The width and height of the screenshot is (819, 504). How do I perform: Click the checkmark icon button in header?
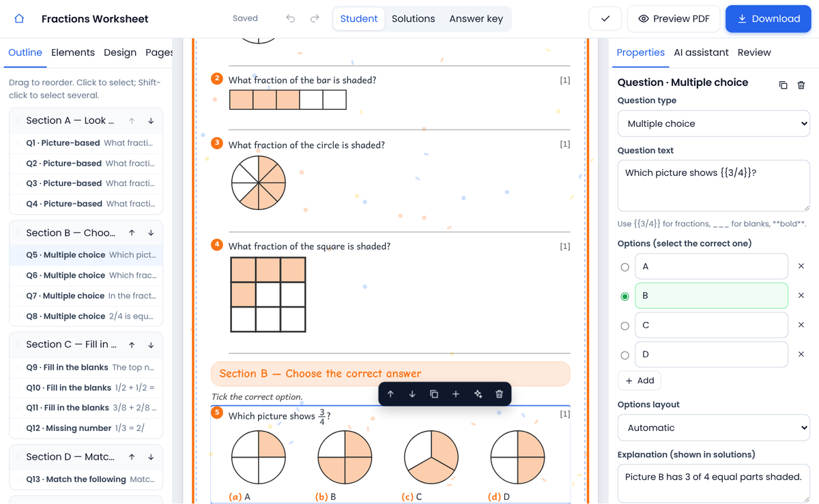click(605, 19)
